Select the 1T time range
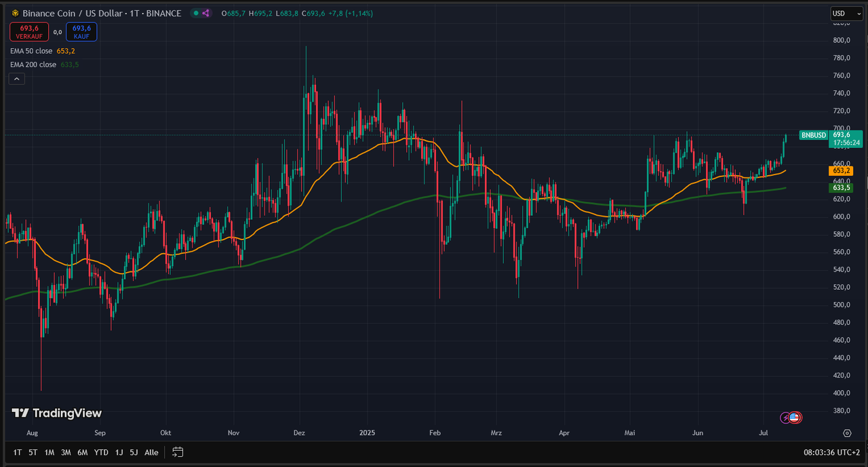 [18, 452]
